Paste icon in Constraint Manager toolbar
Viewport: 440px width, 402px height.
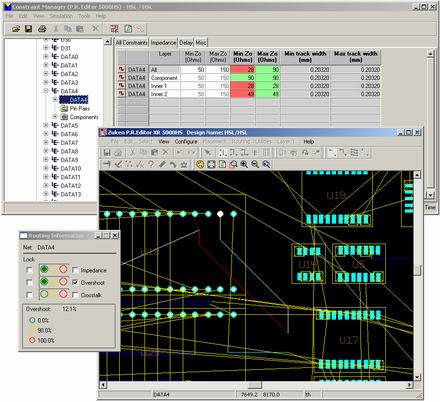pos(80,29)
